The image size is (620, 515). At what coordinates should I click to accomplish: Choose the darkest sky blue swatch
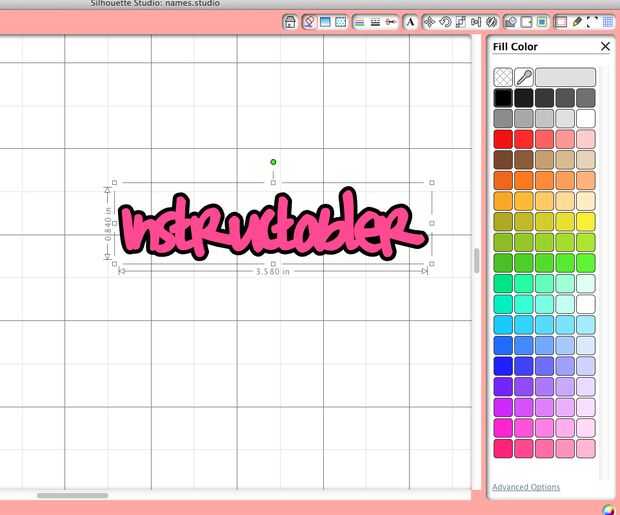[503, 325]
